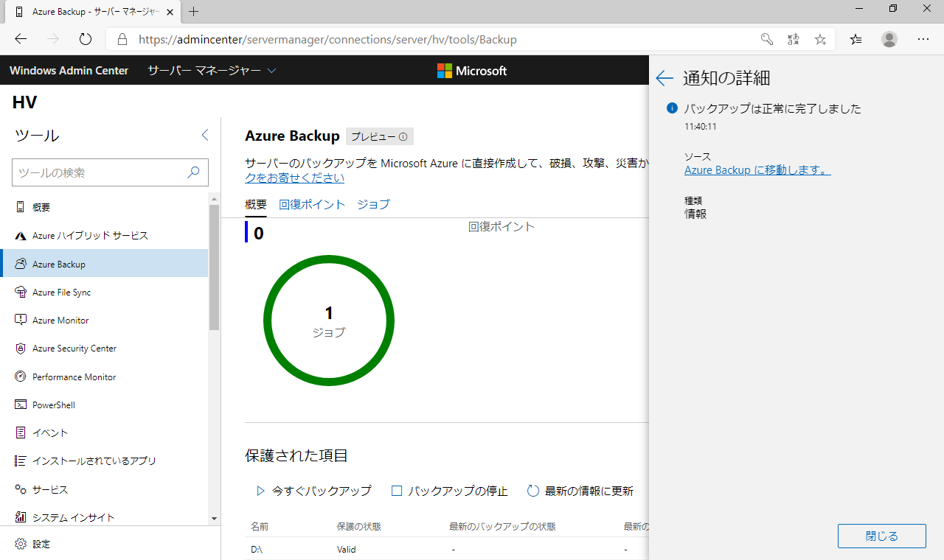Image resolution: width=944 pixels, height=560 pixels.
Task: Click the sidebar scrollbar thumb
Action: coord(215,267)
